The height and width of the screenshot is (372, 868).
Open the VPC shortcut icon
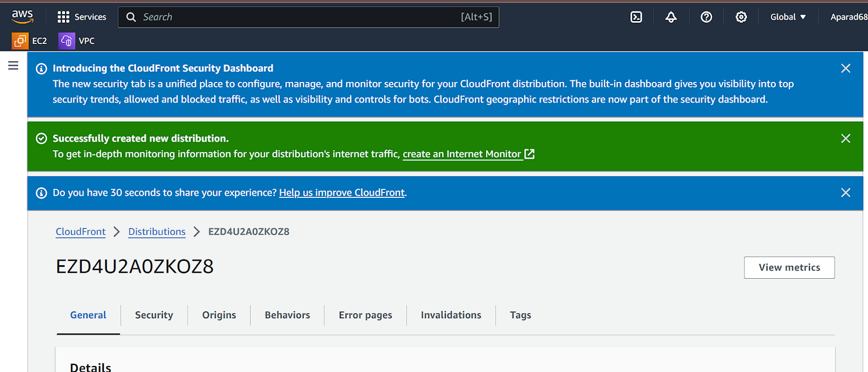click(x=67, y=41)
